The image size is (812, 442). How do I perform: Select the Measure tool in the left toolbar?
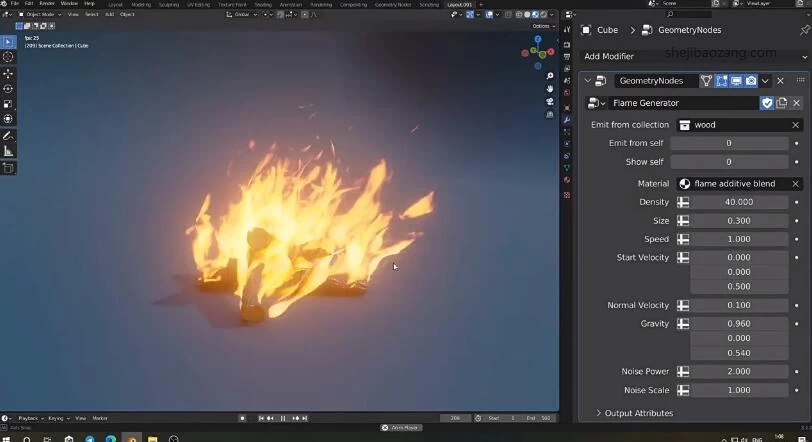tap(8, 151)
